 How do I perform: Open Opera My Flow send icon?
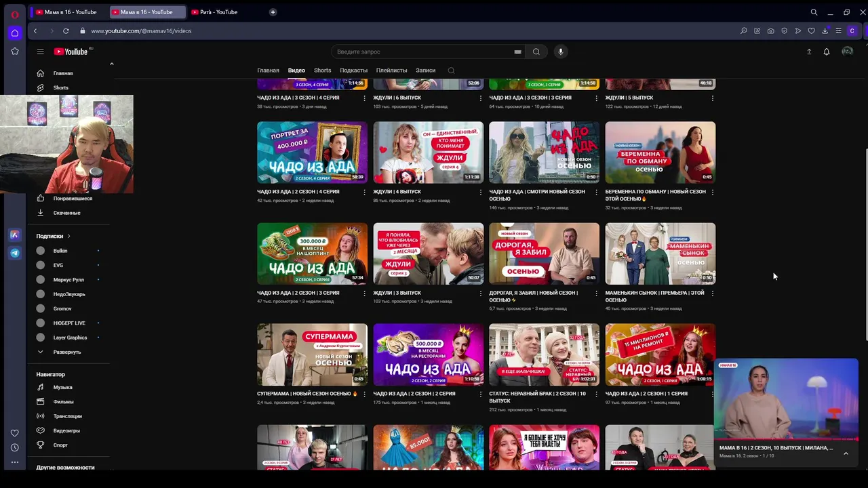[798, 30]
